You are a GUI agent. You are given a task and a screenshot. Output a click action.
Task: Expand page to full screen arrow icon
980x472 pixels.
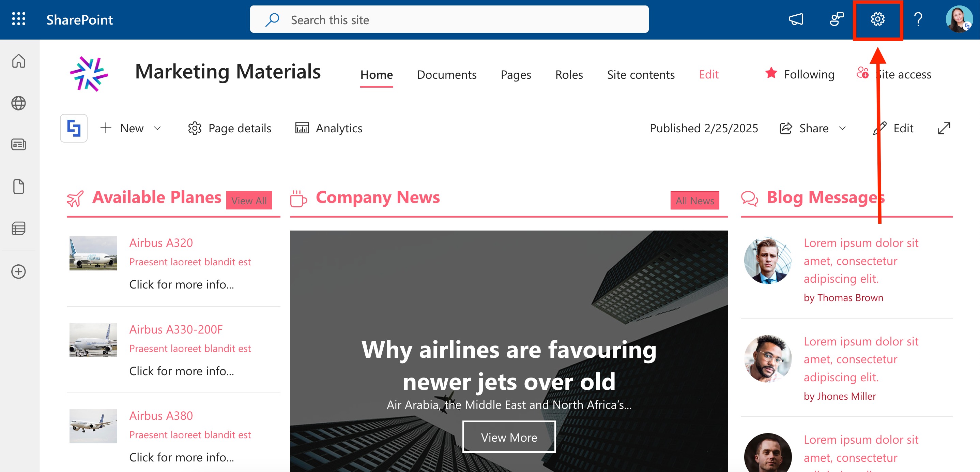[x=944, y=129]
